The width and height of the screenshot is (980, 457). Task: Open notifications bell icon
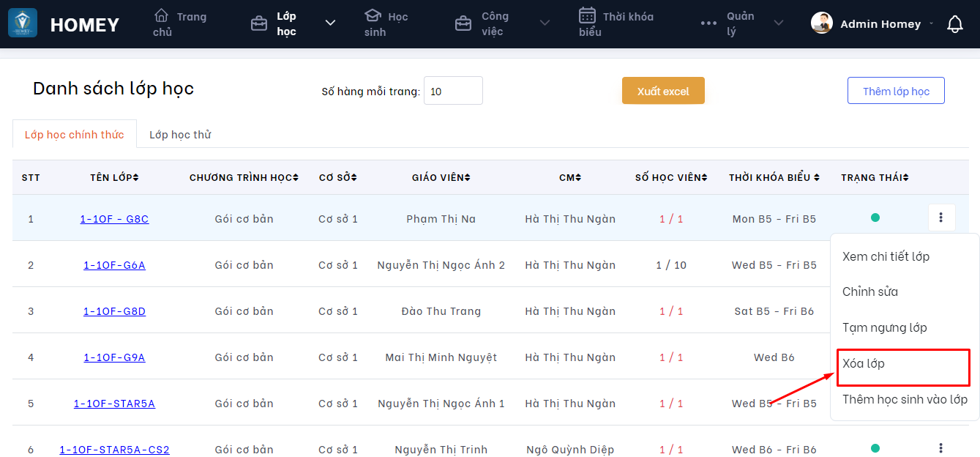pyautogui.click(x=954, y=24)
